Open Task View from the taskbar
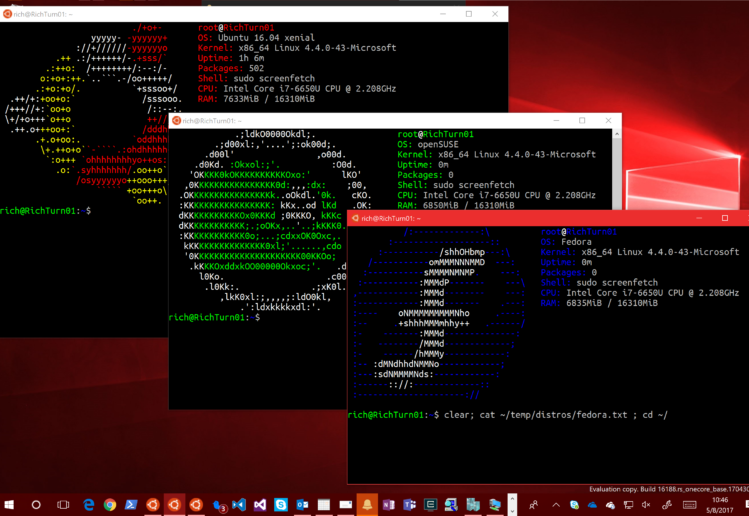The image size is (749, 516). coord(63,505)
